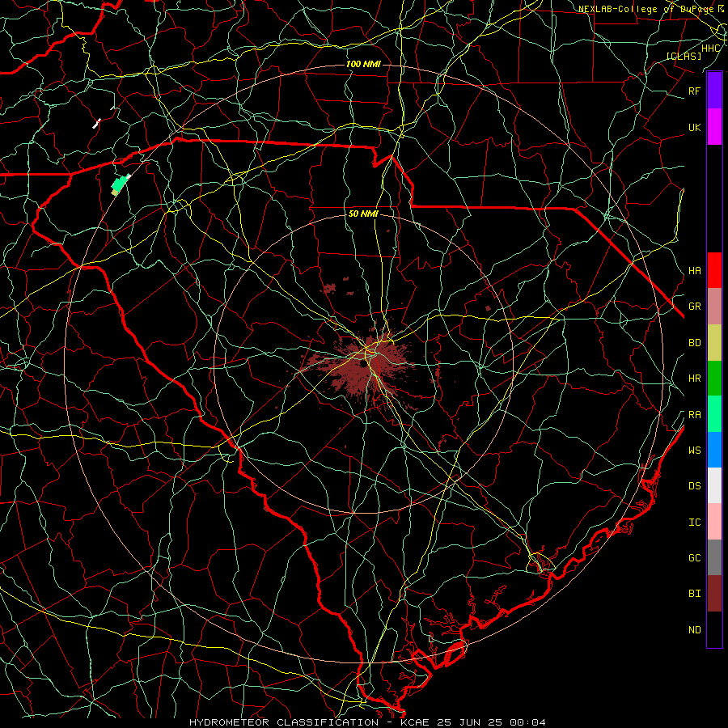Select the BD yellow legend swatch
728x728 pixels.
coord(714,343)
